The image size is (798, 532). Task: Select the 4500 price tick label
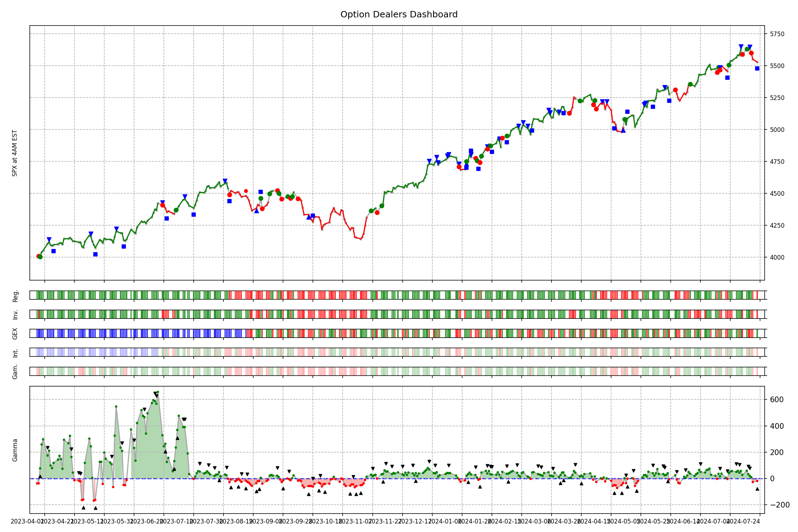777,193
